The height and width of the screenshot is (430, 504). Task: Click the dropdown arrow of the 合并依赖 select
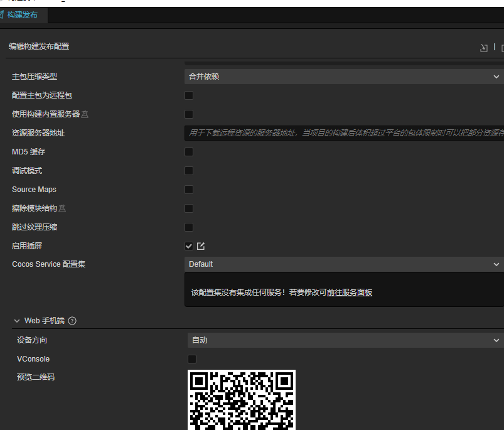point(496,77)
